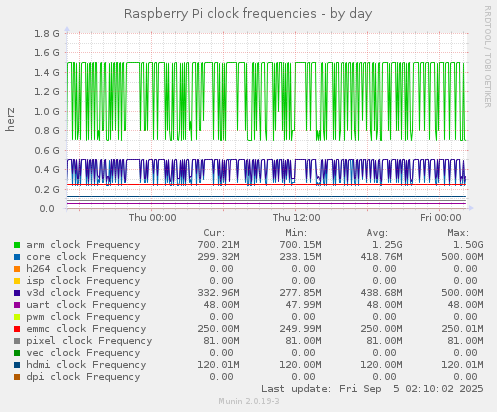Click the 'Thu 00:00' x-axis label
Screen dimensions: 497x412
tap(152, 218)
